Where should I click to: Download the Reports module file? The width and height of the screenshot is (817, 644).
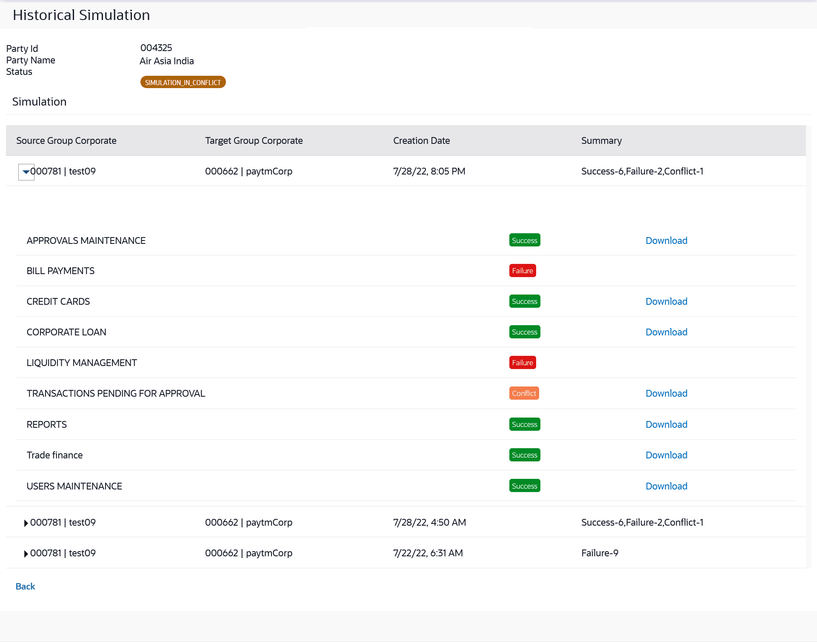(666, 424)
